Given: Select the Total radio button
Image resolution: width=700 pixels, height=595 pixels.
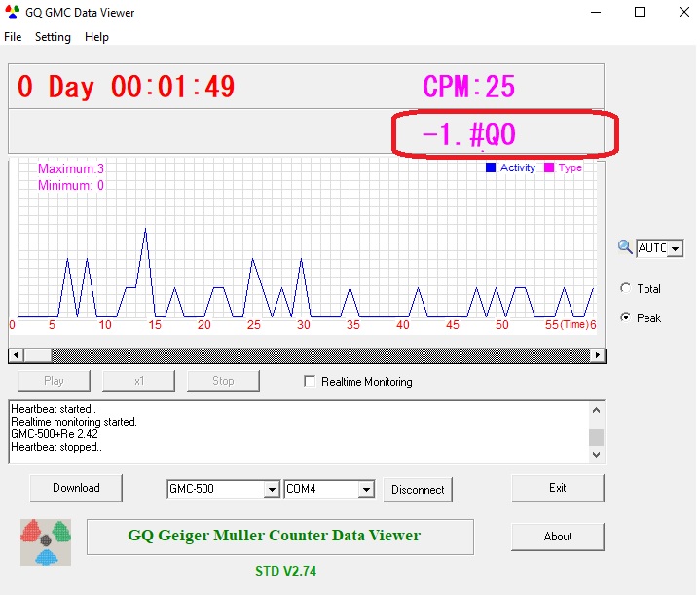Looking at the screenshot, I should 625,289.
